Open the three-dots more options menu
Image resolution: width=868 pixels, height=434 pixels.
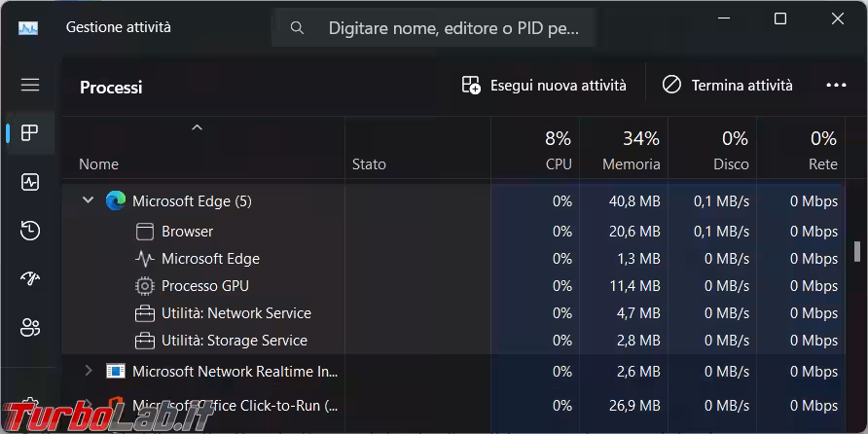tap(836, 86)
